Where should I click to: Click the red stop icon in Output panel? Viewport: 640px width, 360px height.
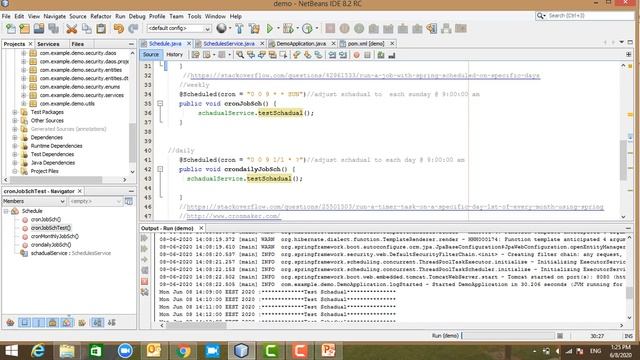tap(144, 281)
